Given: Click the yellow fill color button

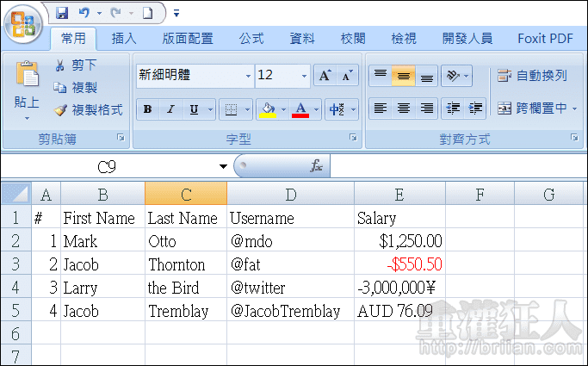Looking at the screenshot, I should click(268, 109).
